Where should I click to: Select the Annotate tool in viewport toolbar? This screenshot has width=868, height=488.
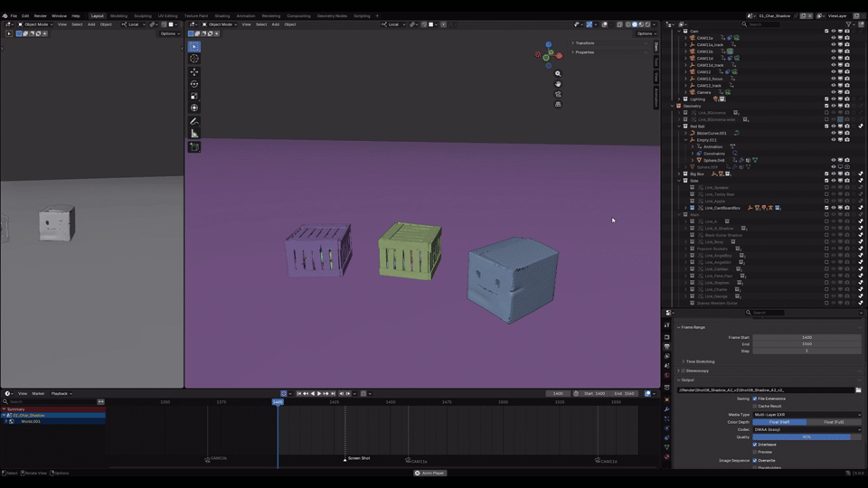[194, 121]
